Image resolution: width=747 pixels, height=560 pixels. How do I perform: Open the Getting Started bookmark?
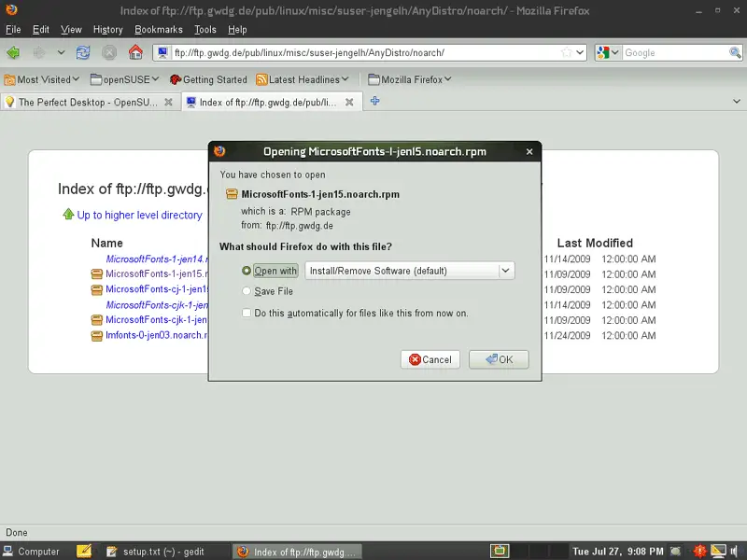click(208, 79)
